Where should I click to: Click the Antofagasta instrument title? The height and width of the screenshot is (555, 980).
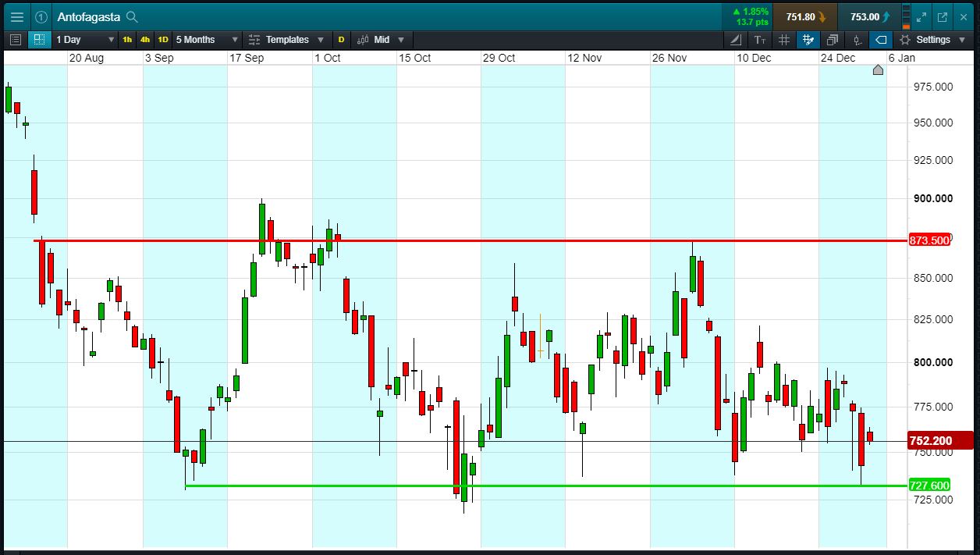pyautogui.click(x=88, y=16)
